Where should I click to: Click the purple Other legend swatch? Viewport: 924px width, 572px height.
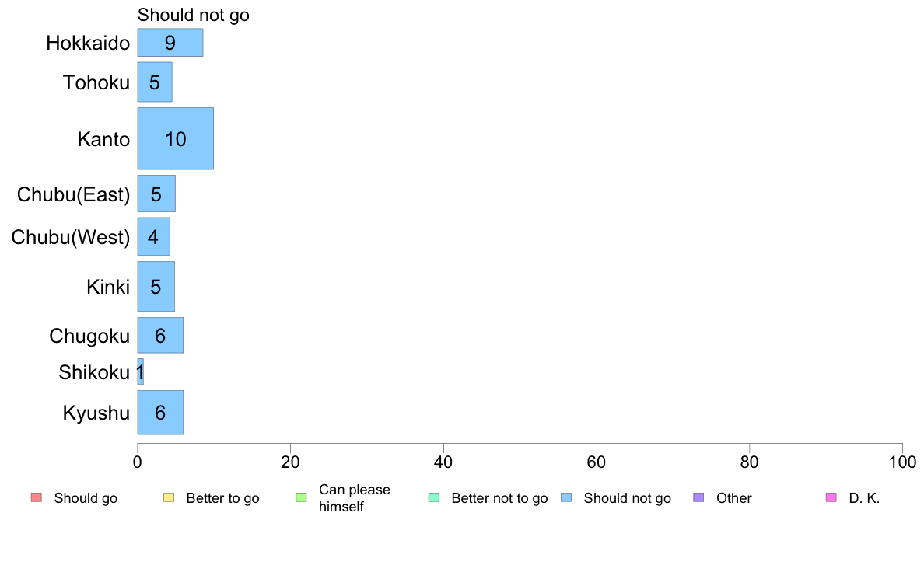pyautogui.click(x=699, y=497)
